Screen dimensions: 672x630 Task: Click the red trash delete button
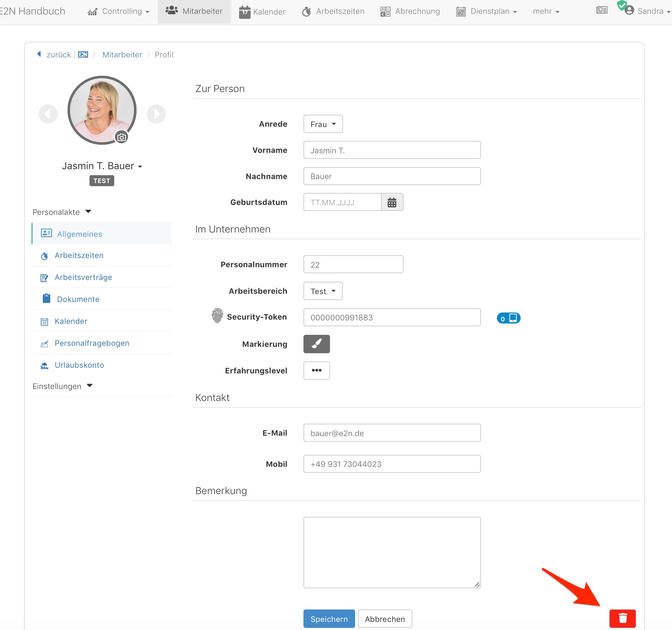click(622, 618)
